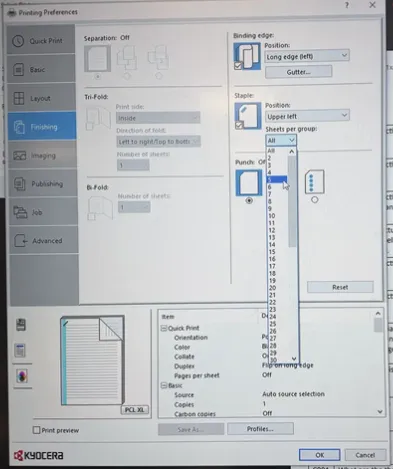This screenshot has width=393, height=469.
Task: Click the Reset button
Action: coord(340,287)
